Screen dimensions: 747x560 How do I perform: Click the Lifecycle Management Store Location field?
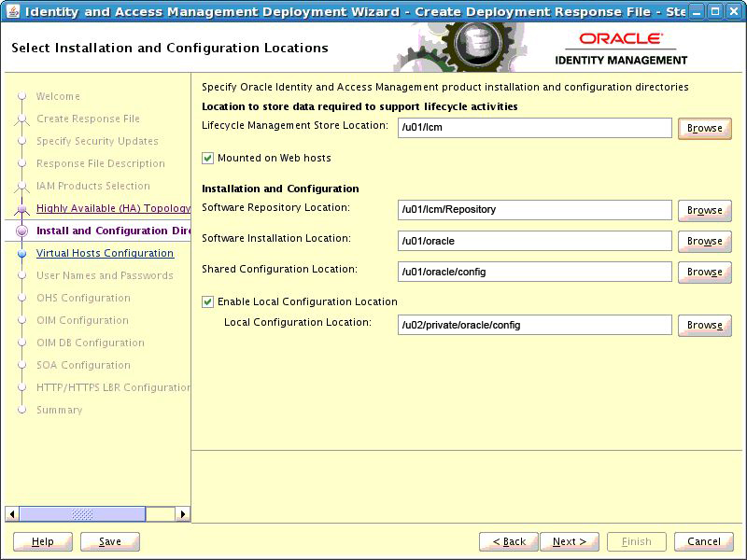pos(534,128)
